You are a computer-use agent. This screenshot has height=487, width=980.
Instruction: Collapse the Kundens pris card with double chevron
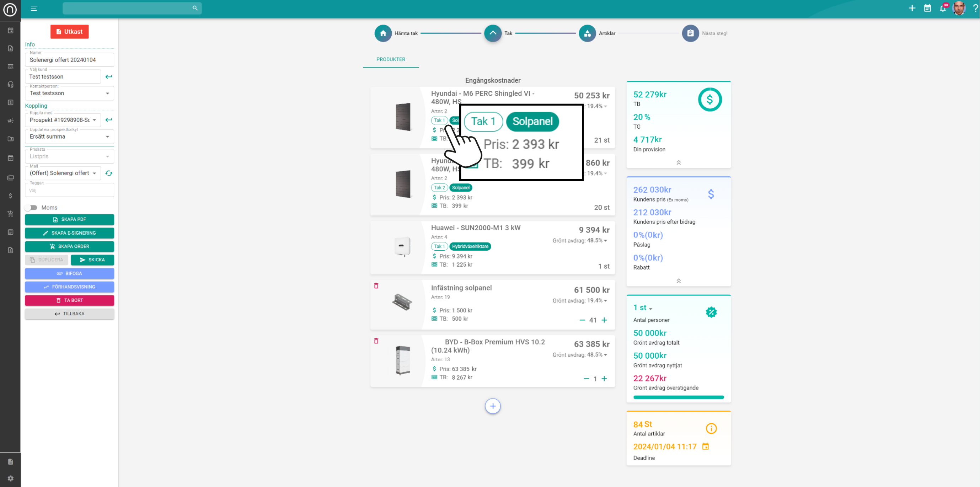[678, 281]
